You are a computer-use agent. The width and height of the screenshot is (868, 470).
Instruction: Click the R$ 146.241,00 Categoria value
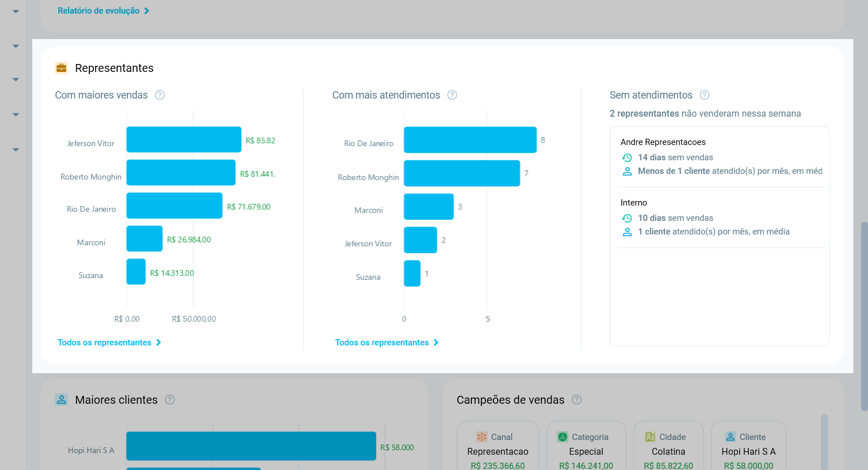(x=586, y=465)
